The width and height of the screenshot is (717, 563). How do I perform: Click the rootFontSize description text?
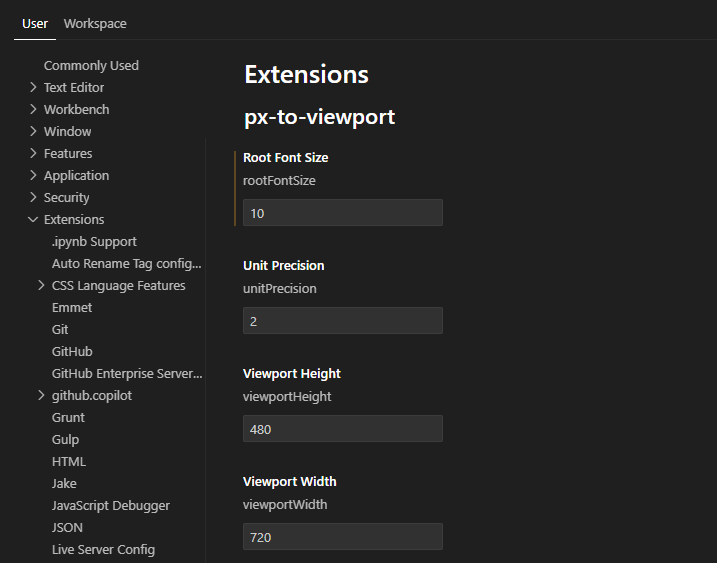coord(279,181)
